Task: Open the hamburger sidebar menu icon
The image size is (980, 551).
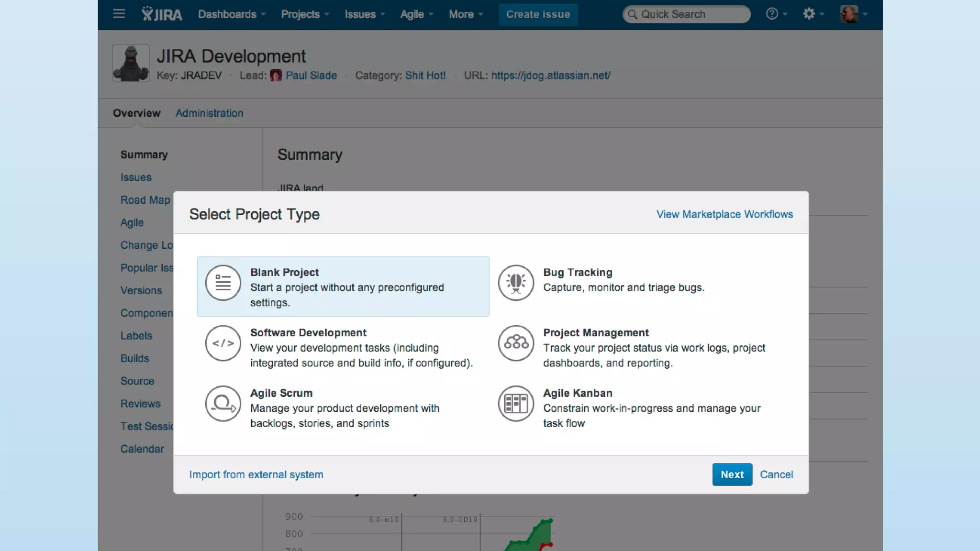Action: [x=119, y=14]
